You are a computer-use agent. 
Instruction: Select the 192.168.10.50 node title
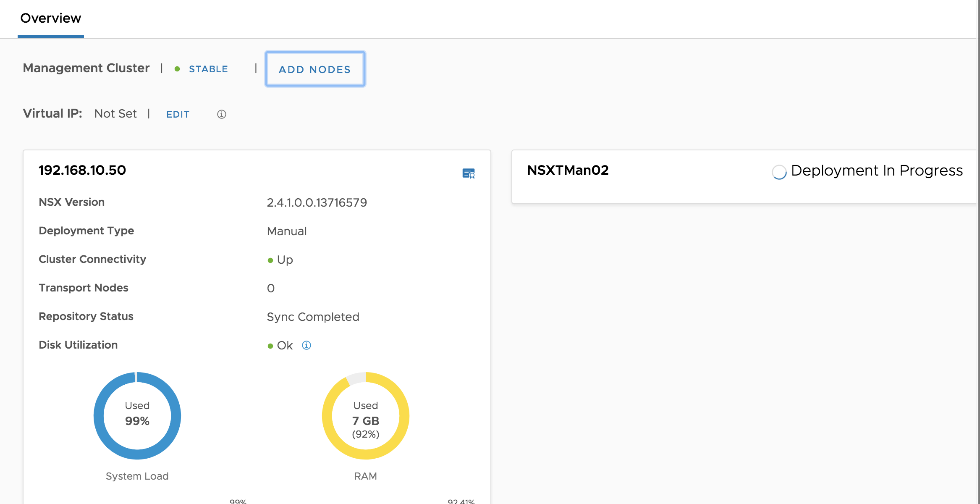[x=82, y=170]
